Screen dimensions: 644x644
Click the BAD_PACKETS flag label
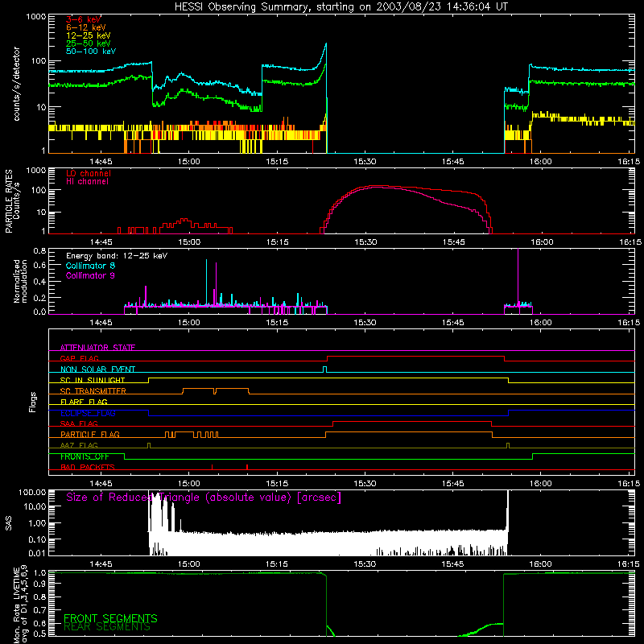88,467
